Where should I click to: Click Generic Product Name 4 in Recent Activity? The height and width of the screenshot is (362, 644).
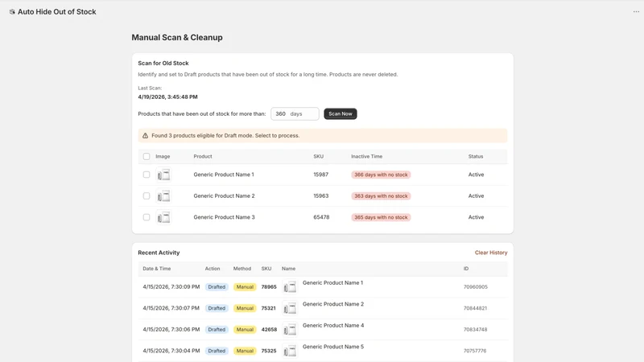(333, 326)
